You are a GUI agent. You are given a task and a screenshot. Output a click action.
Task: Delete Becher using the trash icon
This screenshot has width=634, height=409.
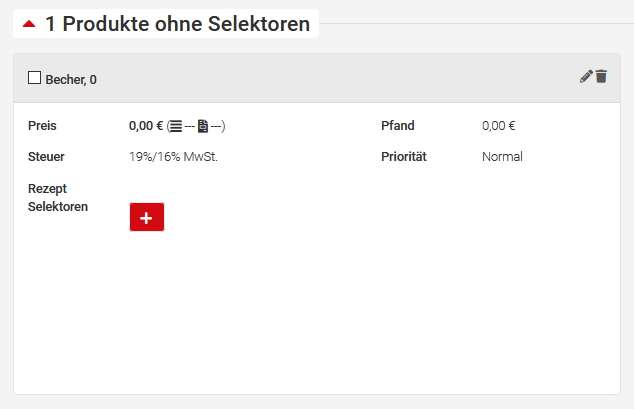[601, 76]
